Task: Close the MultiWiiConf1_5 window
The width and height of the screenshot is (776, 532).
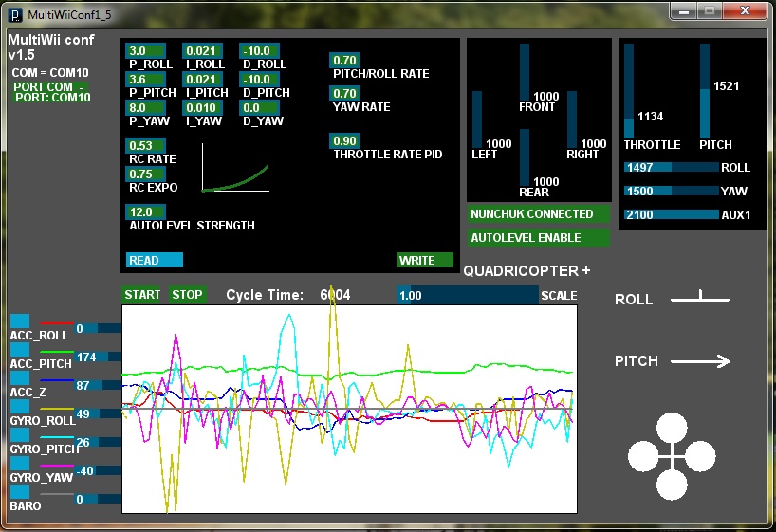Action: (745, 10)
